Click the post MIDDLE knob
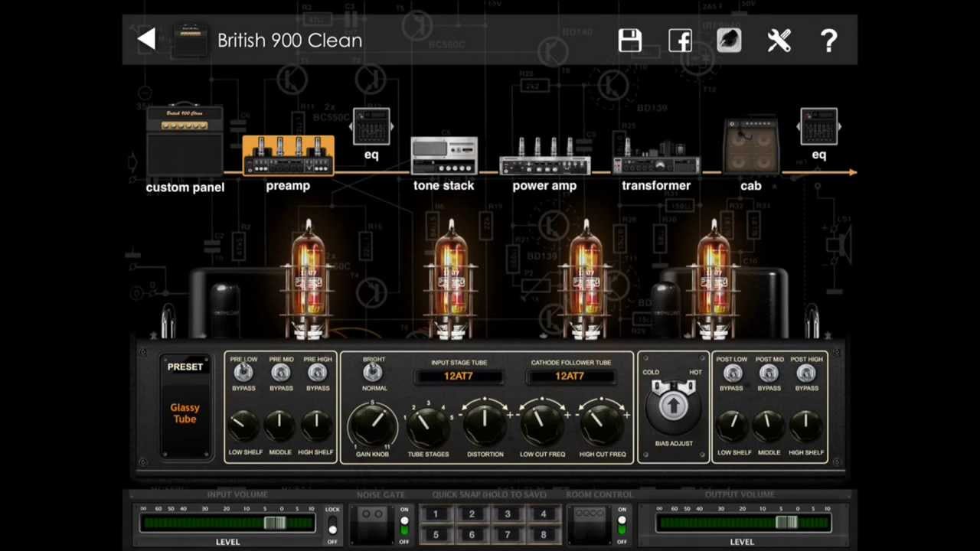980x551 pixels. 769,425
